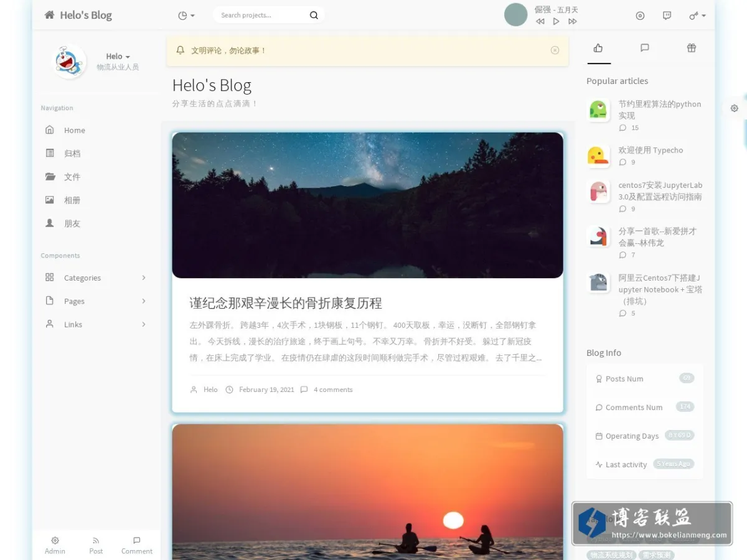Open the starry night post cover image

(367, 205)
